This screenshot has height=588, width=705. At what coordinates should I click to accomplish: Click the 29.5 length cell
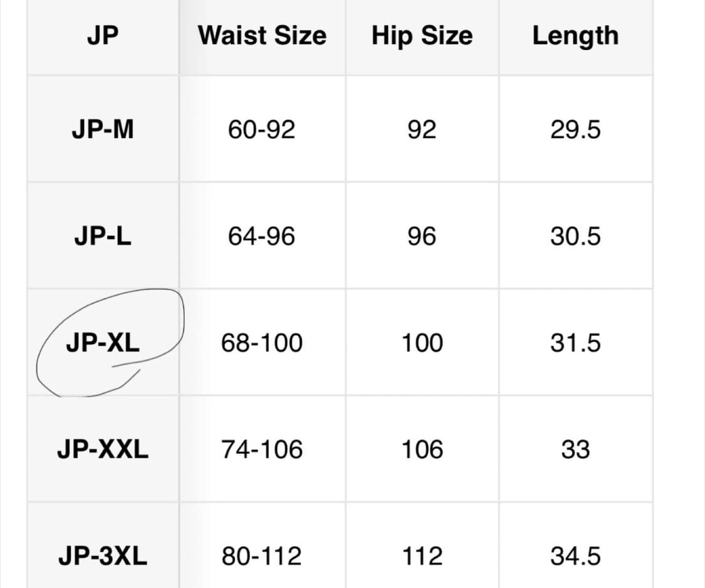tap(575, 130)
